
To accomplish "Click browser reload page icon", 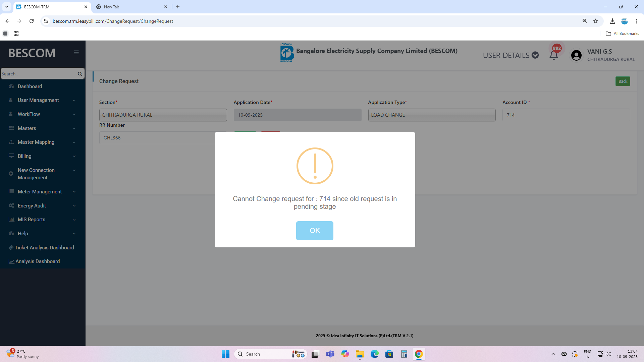I will click(32, 21).
